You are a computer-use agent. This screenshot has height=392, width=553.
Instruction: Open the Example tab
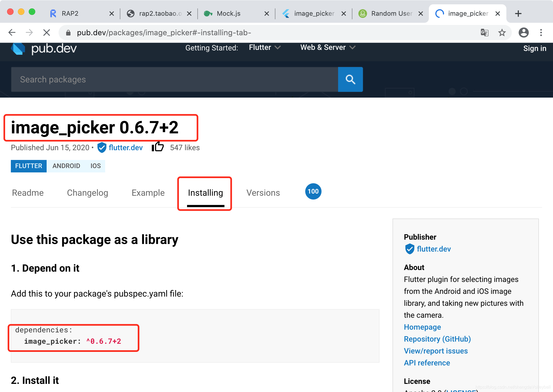coord(148,193)
